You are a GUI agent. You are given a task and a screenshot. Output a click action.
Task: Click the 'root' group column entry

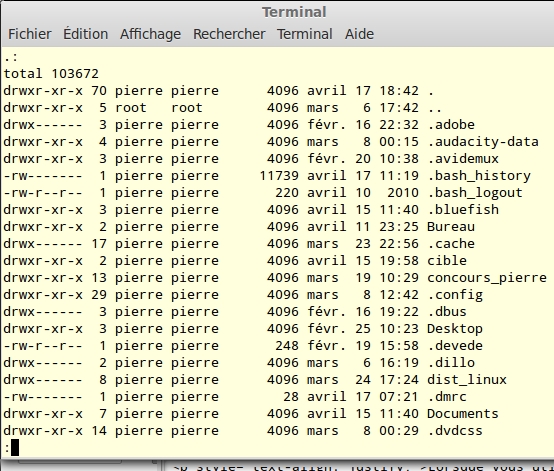(187, 108)
